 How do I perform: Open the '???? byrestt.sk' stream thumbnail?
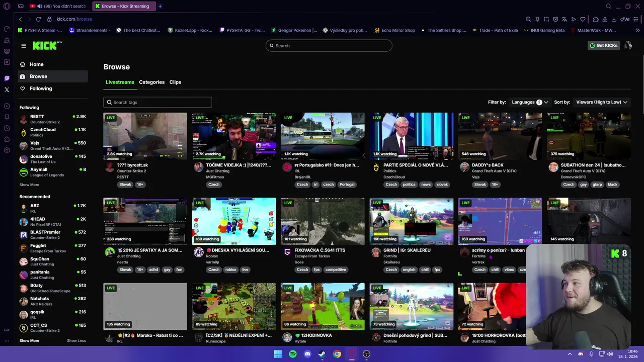coord(145,136)
